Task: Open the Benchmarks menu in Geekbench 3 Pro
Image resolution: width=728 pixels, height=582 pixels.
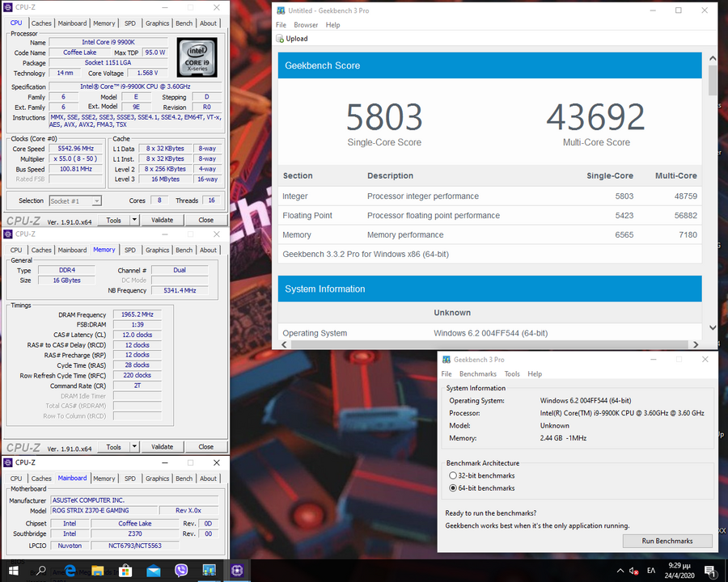Action: pyautogui.click(x=478, y=374)
